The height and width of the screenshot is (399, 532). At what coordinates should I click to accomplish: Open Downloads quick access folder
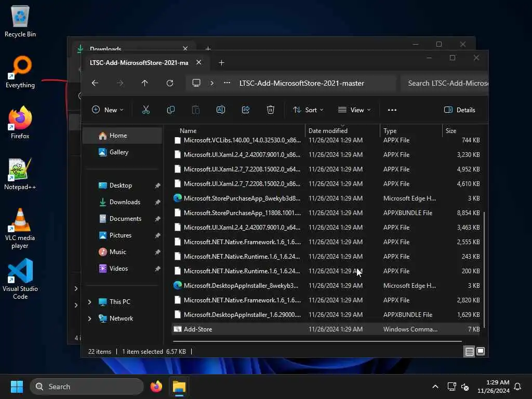tap(122, 202)
